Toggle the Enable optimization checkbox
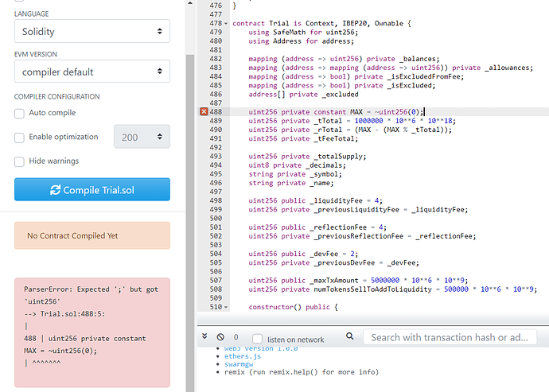The height and width of the screenshot is (392, 549). click(x=19, y=138)
